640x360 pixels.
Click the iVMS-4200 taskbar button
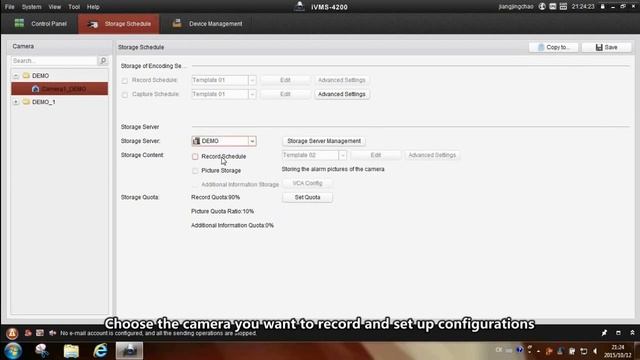click(129, 351)
